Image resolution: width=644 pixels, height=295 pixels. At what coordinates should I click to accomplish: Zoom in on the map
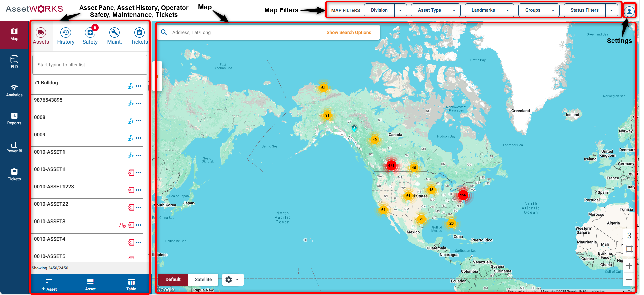tap(629, 266)
